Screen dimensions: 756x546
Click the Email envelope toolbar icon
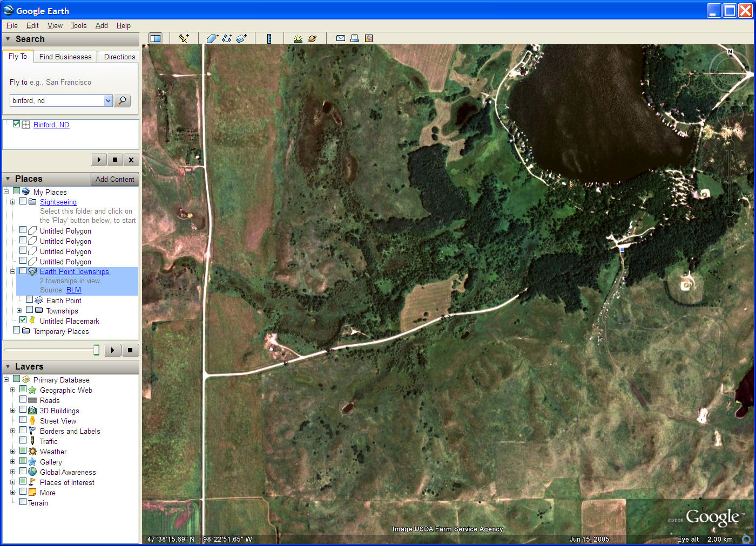pyautogui.click(x=341, y=38)
